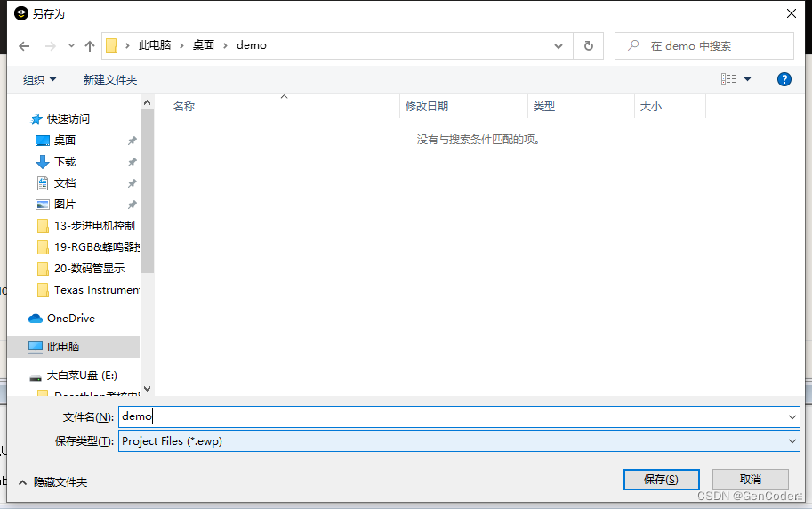
Task: Close the 另存为 dialog
Action: point(792,14)
